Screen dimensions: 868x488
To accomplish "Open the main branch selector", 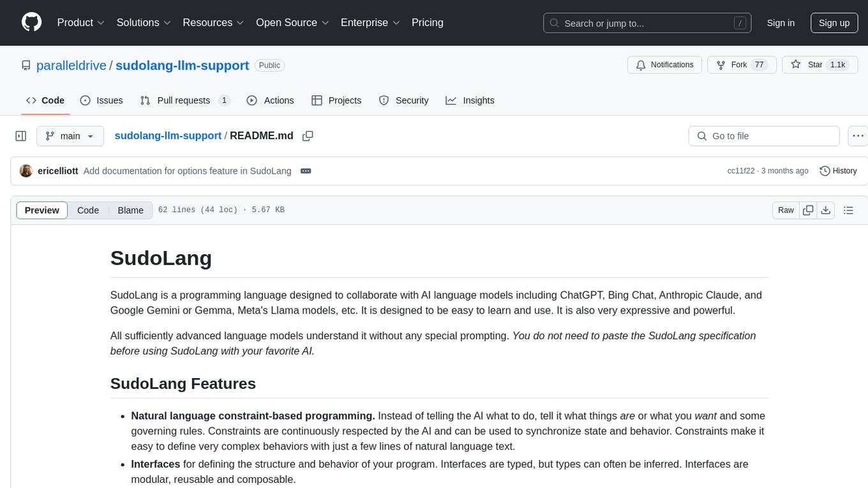I will pos(70,136).
